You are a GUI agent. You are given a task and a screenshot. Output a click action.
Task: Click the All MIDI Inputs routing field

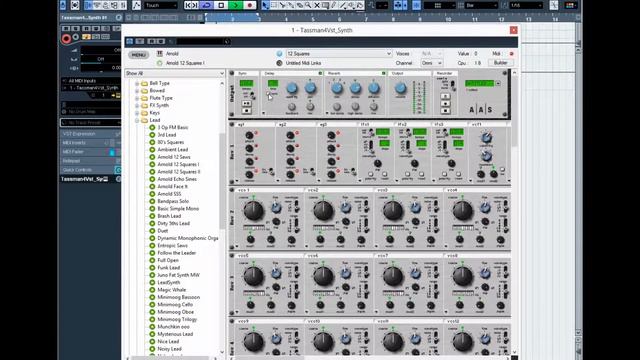[91, 81]
